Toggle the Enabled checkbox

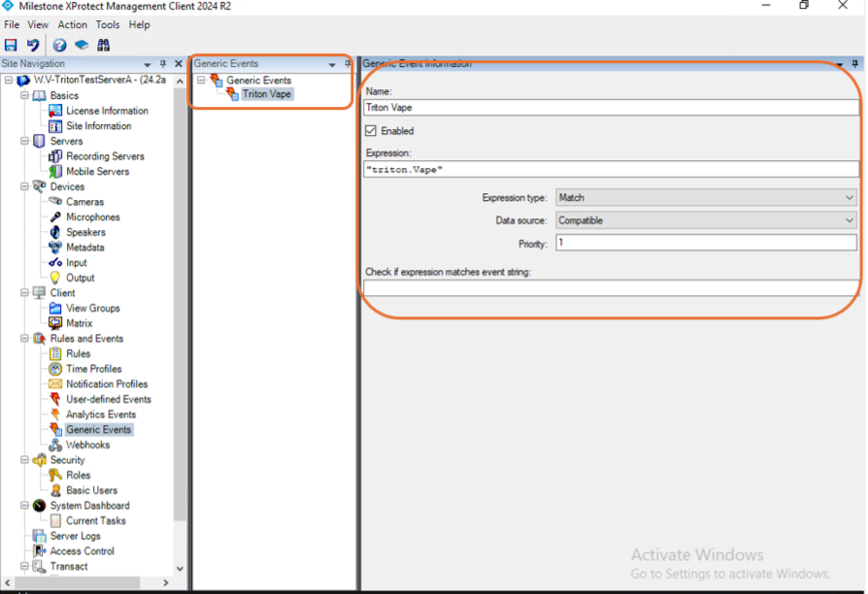point(371,131)
